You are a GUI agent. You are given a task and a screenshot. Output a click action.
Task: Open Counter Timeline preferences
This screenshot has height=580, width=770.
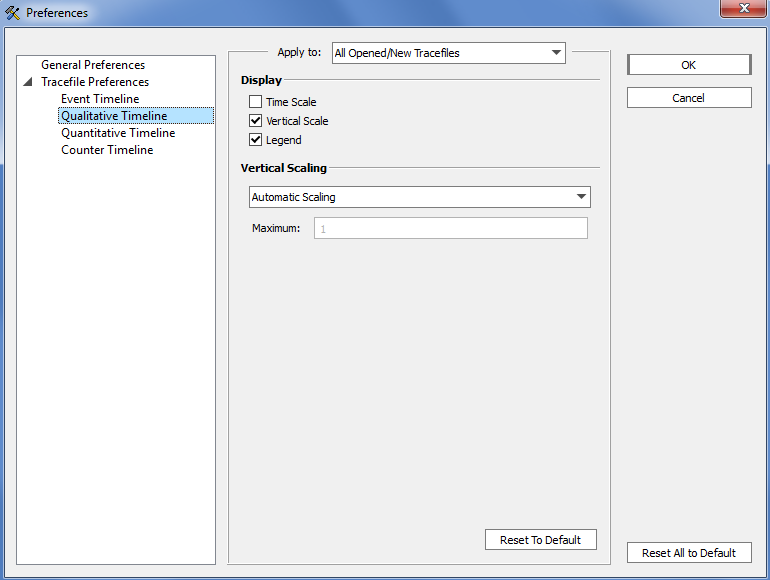[x=107, y=150]
